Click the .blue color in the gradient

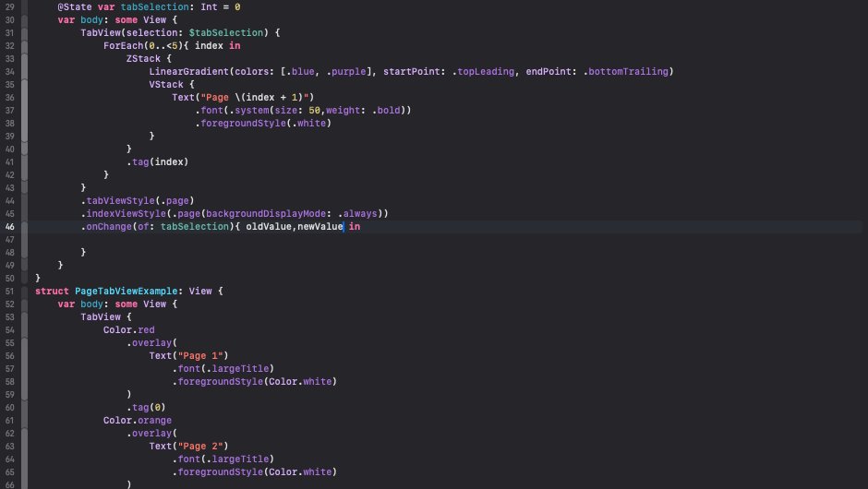tap(300, 71)
